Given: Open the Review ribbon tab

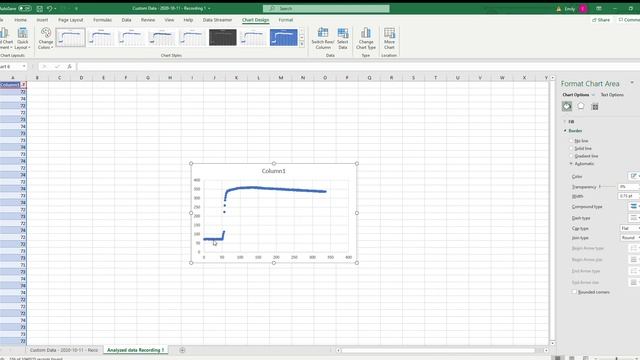Looking at the screenshot, I should (x=148, y=20).
